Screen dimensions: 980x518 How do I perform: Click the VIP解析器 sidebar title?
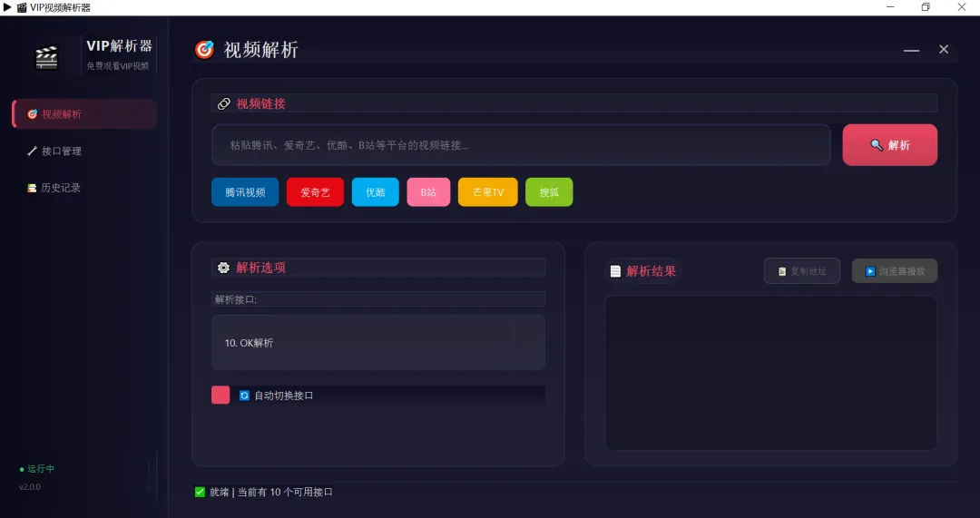tap(120, 46)
